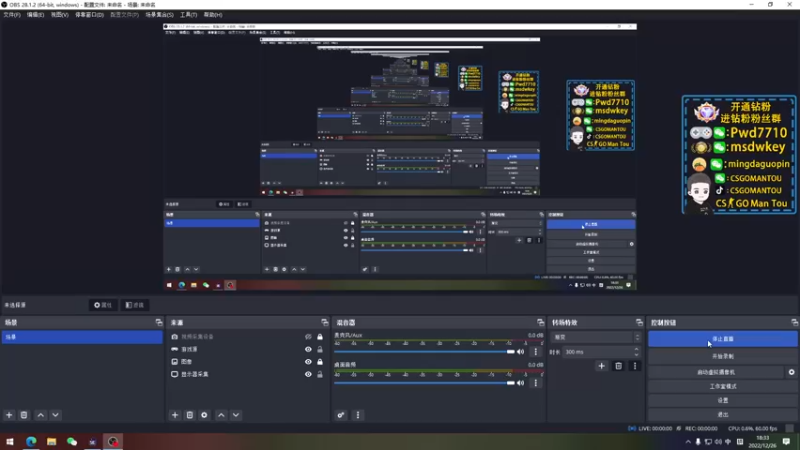Image resolution: width=800 pixels, height=450 pixels.
Task: Hide the game source with eye icon
Action: 308,349
